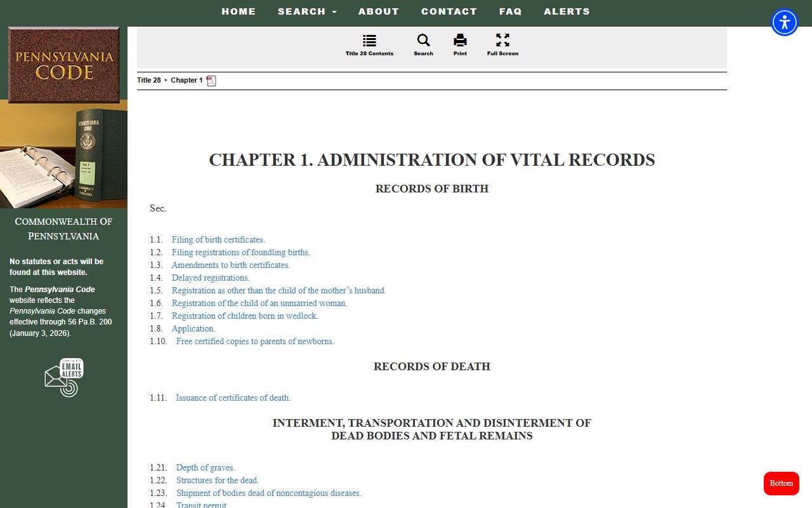Open Registration of child of unmarried woman
Screen dimensions: 812x508
(x=259, y=303)
